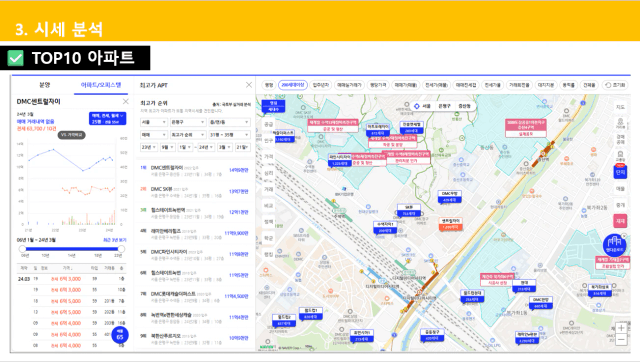Open the 정책 policy sidebar item
This screenshot has height=362, width=640.
[268, 222]
